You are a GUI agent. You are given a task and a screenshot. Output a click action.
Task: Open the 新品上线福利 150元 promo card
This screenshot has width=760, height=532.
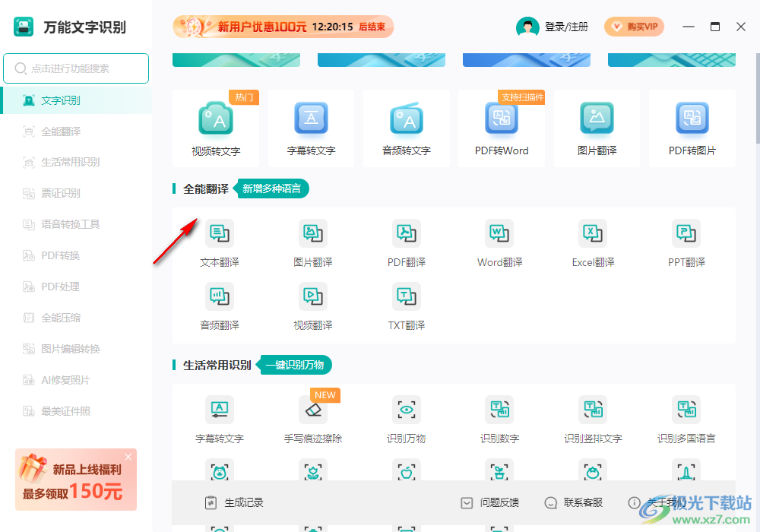tap(76, 480)
